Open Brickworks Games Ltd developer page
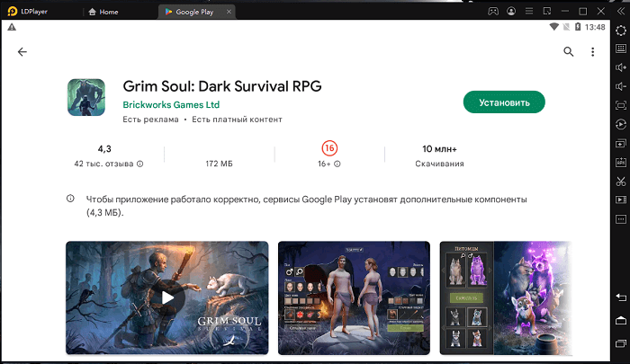Screen dimensions: 630x364 (171, 105)
